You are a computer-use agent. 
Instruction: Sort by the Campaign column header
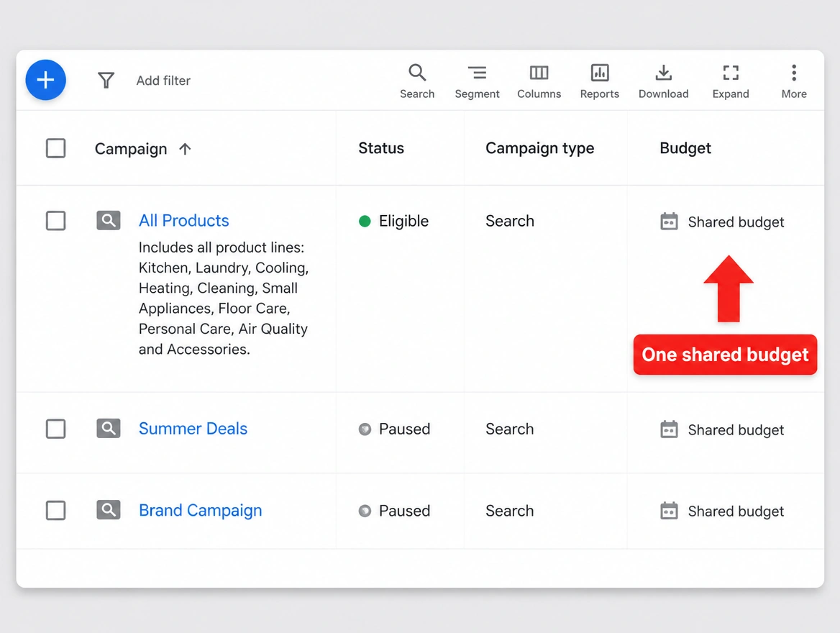click(x=131, y=148)
